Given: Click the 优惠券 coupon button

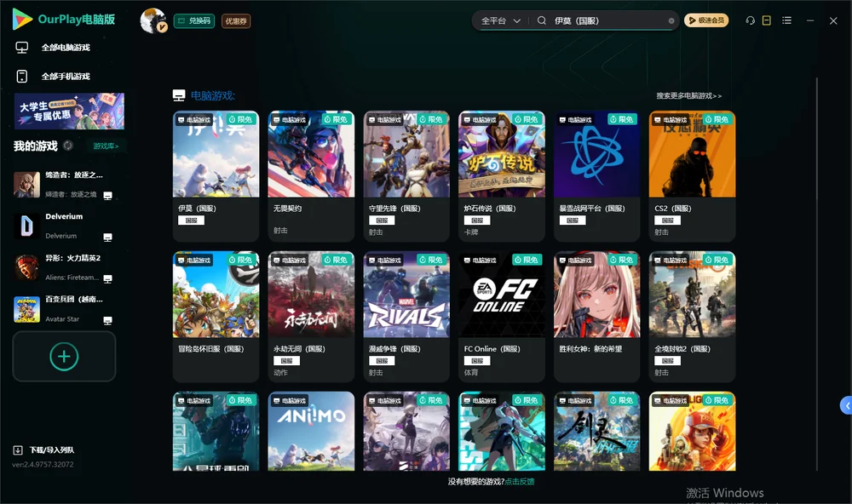Looking at the screenshot, I should (x=236, y=21).
